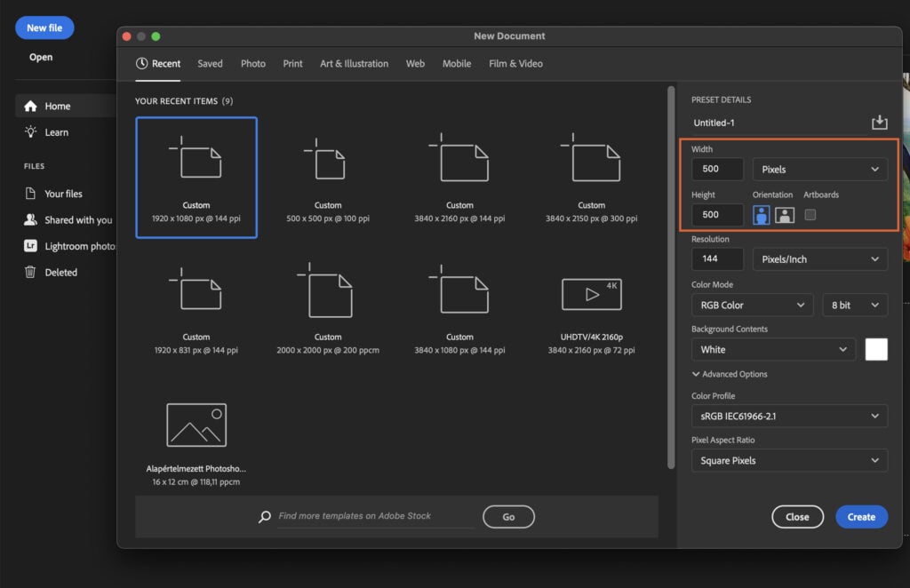The width and height of the screenshot is (910, 588).
Task: Open the units dropdown showing Pixels
Action: tap(819, 169)
